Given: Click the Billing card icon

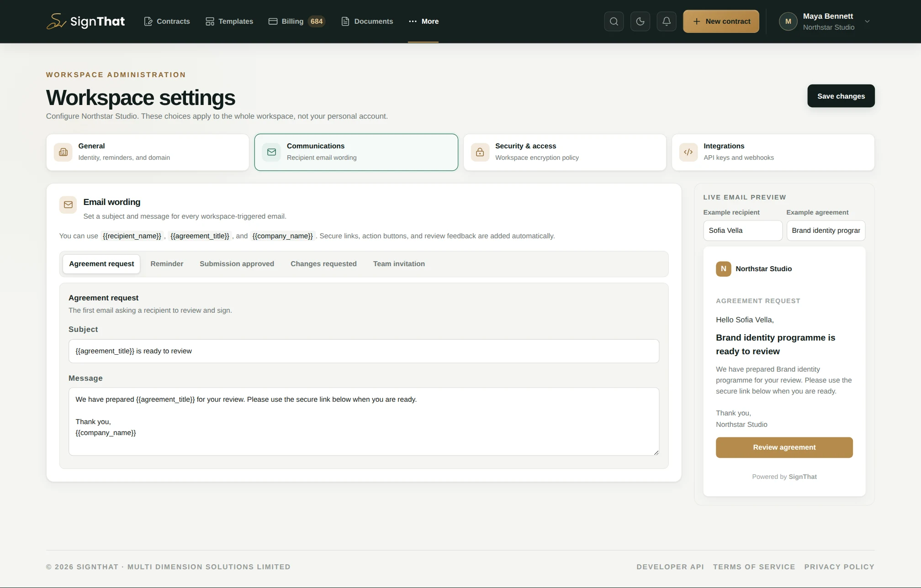Looking at the screenshot, I should [x=273, y=21].
